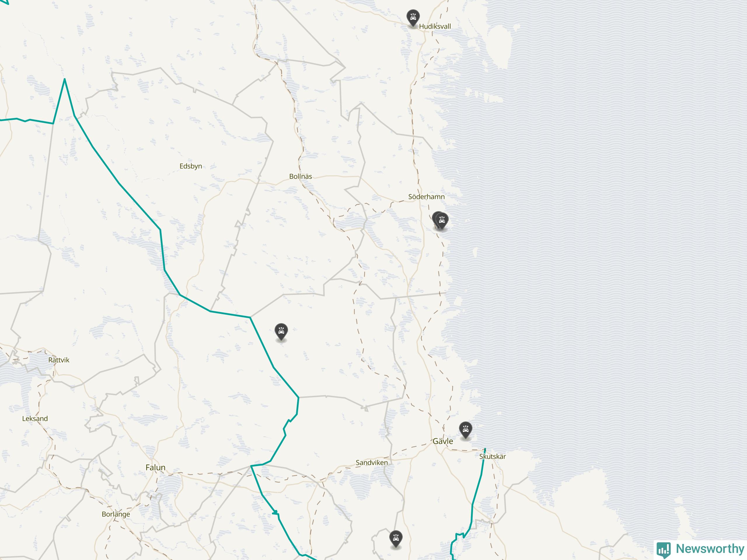Image resolution: width=747 pixels, height=560 pixels.
Task: Select the Leksand town label
Action: (x=35, y=419)
